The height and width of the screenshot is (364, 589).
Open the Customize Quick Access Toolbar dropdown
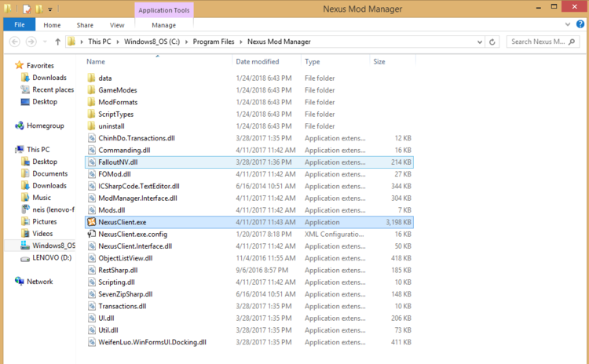tap(50, 9)
